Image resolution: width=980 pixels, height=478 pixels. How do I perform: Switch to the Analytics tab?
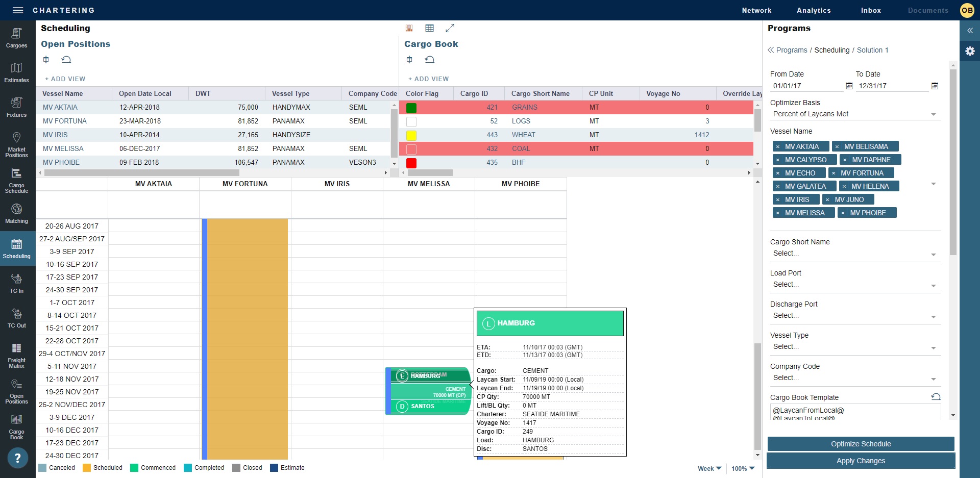814,10
